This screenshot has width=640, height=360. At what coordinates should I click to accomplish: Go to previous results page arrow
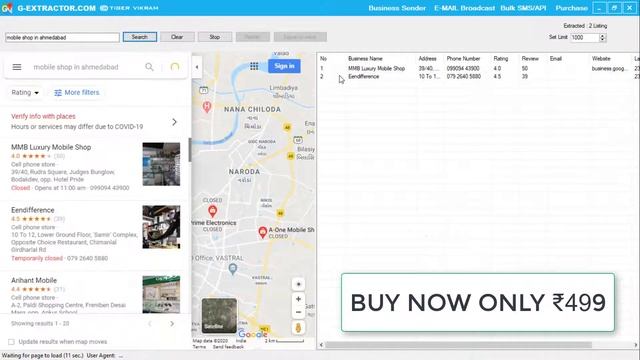point(150,324)
